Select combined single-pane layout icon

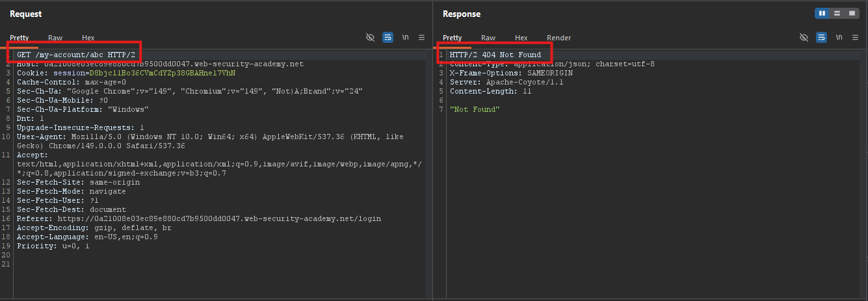click(x=851, y=13)
